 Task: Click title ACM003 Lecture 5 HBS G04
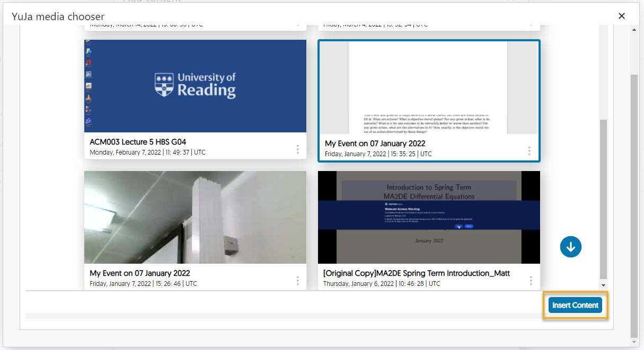coord(138,142)
